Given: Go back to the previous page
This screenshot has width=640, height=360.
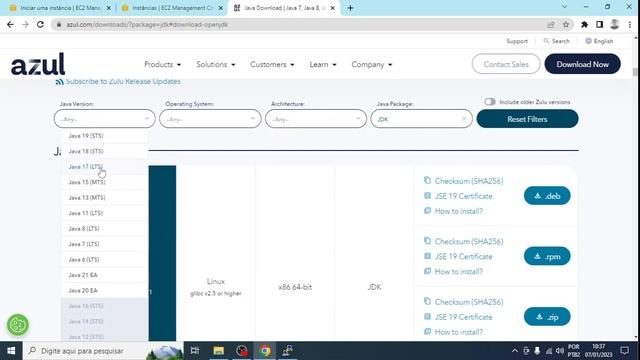Looking at the screenshot, I should pos(10,24).
